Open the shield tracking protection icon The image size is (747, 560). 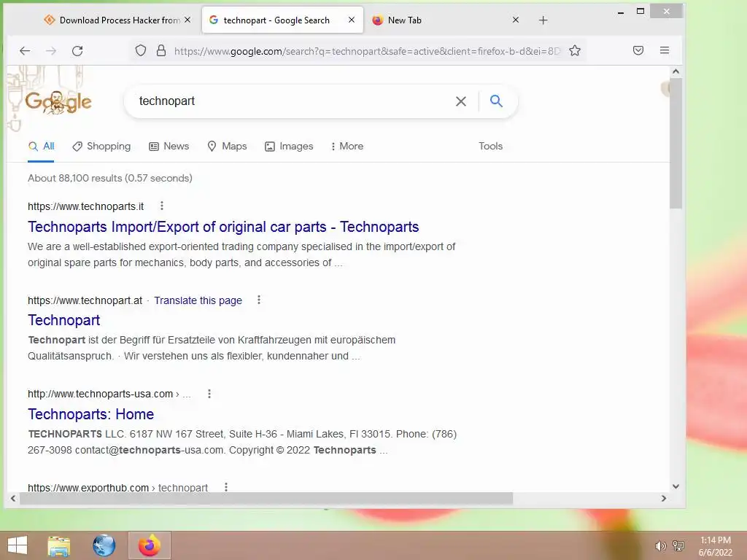coord(141,50)
